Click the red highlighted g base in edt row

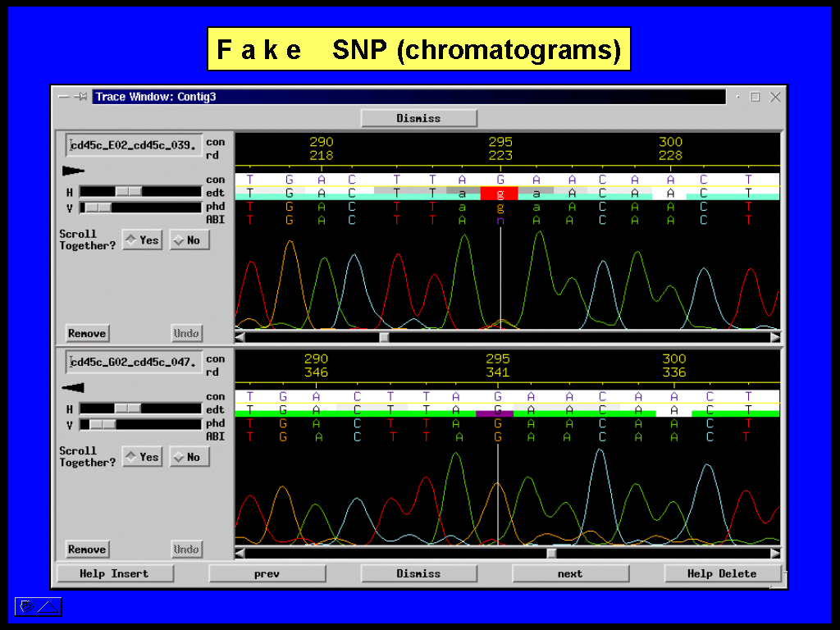[499, 194]
